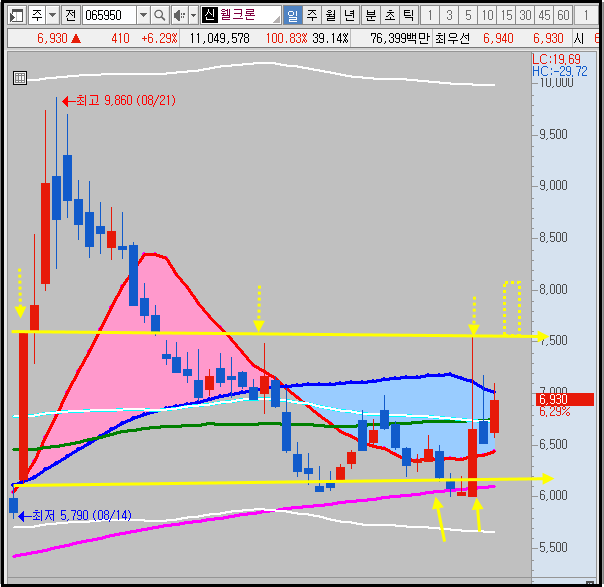
Task: Click the 최고 9,860 high marker
Action: (x=119, y=101)
